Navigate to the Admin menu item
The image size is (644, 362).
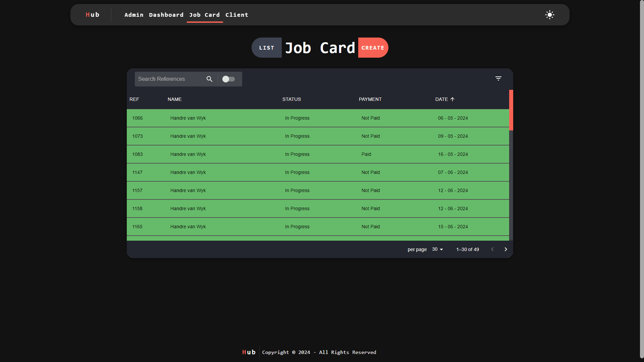134,15
